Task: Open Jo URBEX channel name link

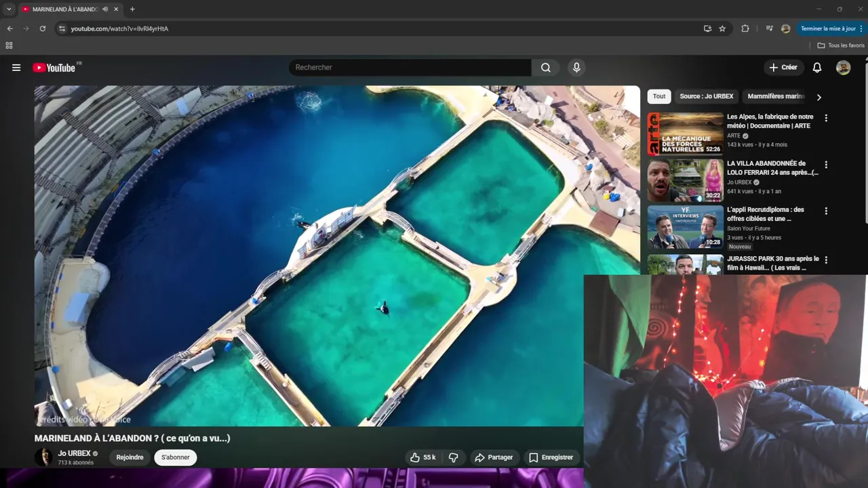Action: (74, 453)
